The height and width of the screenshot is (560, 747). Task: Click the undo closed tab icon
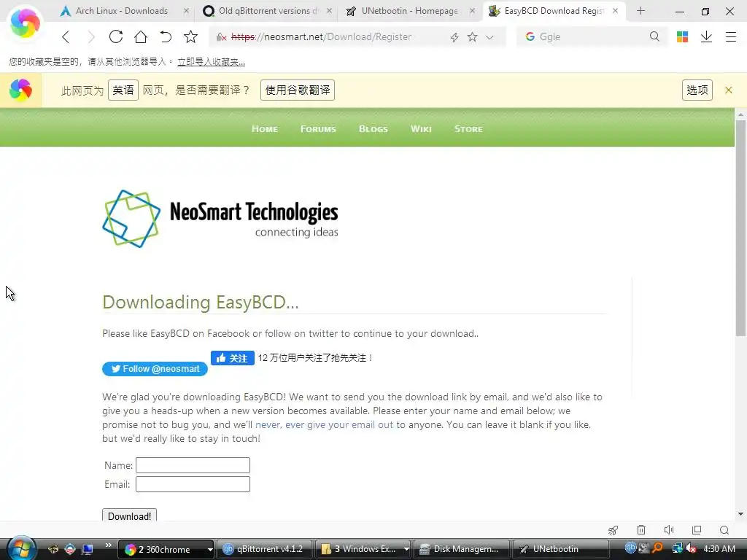(x=166, y=36)
